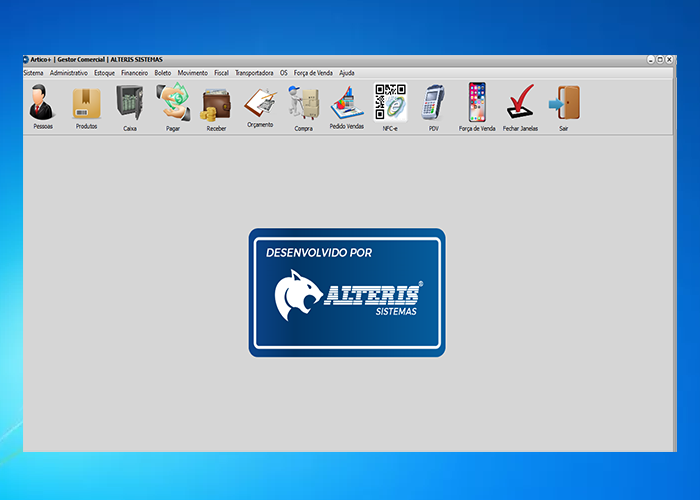
Task: Open the Compra boxes icon
Action: point(304,103)
